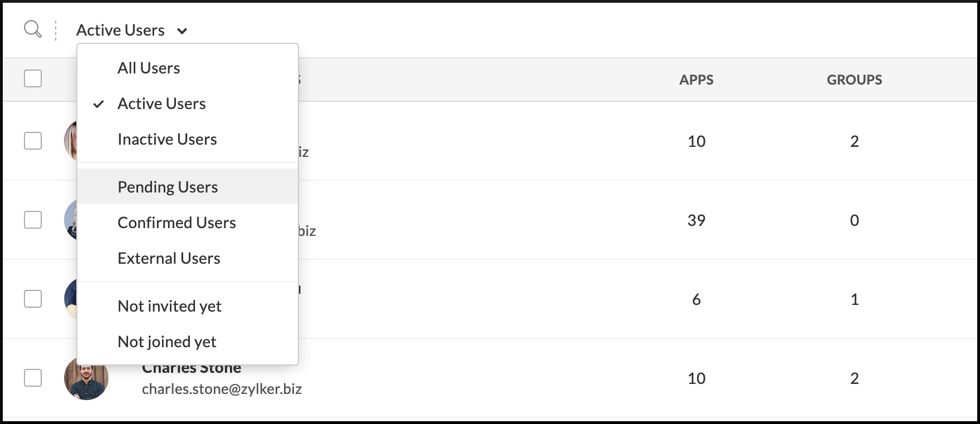
Task: Select Inactive Users from the list
Action: tap(167, 139)
